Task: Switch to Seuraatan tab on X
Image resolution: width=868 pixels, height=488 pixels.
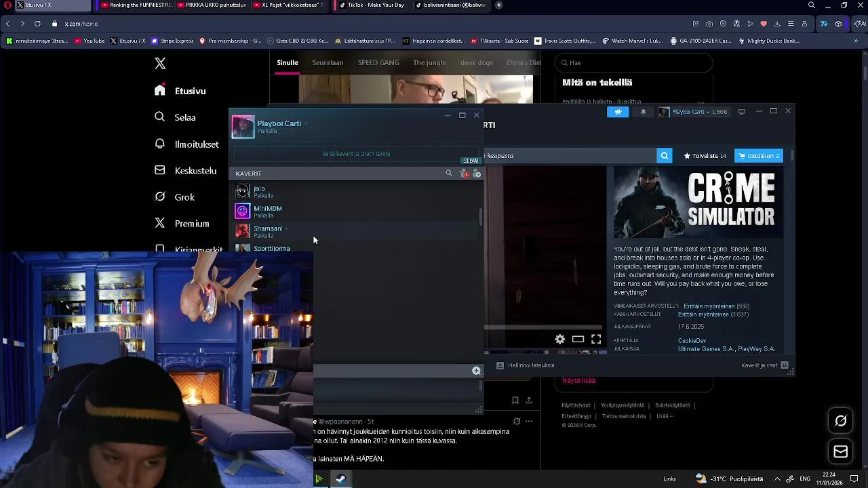Action: click(328, 62)
